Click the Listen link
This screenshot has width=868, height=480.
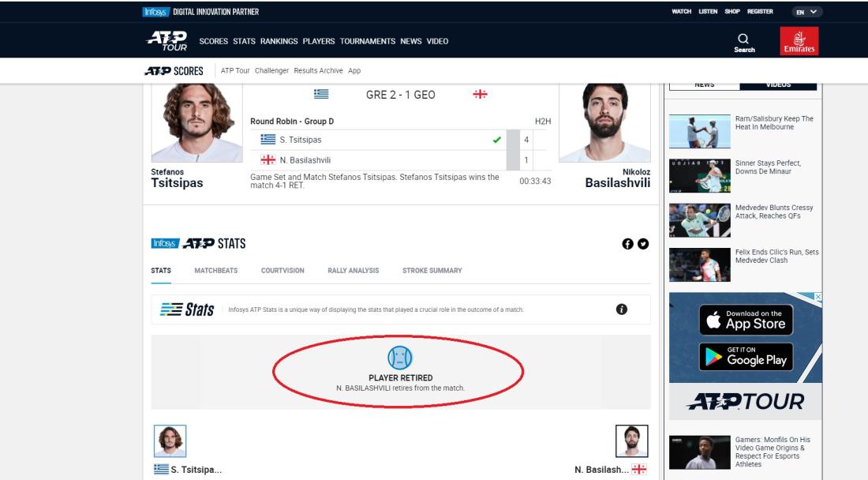pyautogui.click(x=708, y=12)
